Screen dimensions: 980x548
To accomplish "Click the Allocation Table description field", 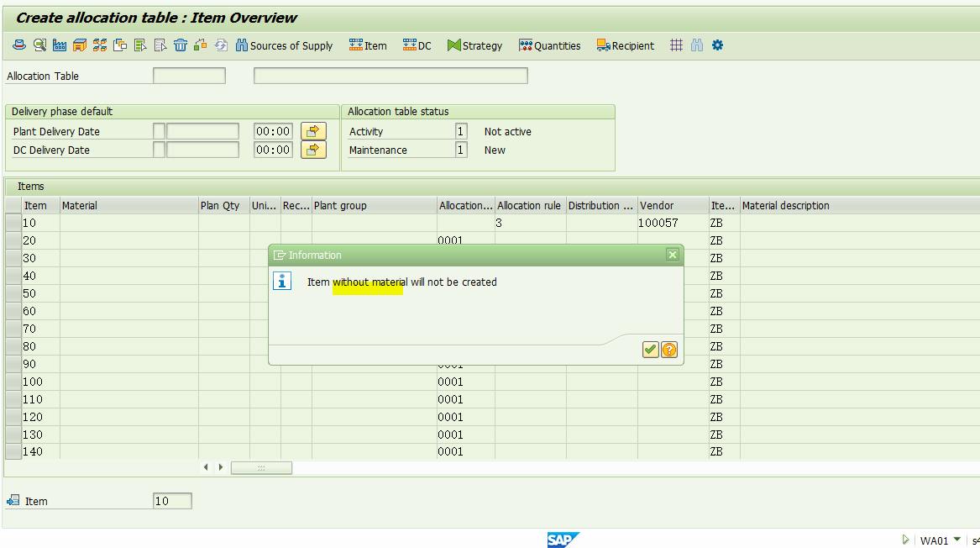I will click(x=390, y=76).
